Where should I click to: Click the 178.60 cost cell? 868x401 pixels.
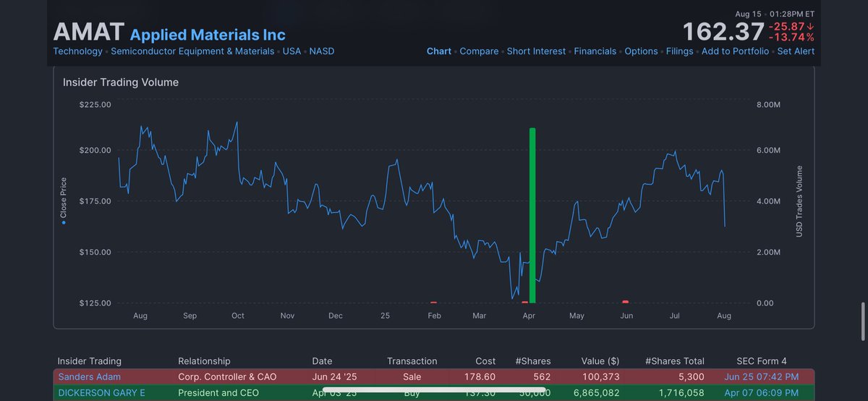481,376
